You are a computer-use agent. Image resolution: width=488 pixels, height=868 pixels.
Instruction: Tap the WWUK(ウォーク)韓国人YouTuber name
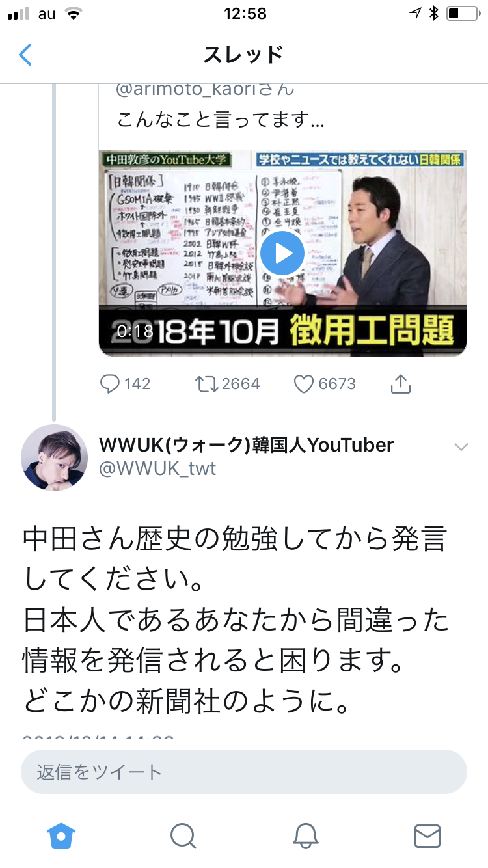coord(247,445)
